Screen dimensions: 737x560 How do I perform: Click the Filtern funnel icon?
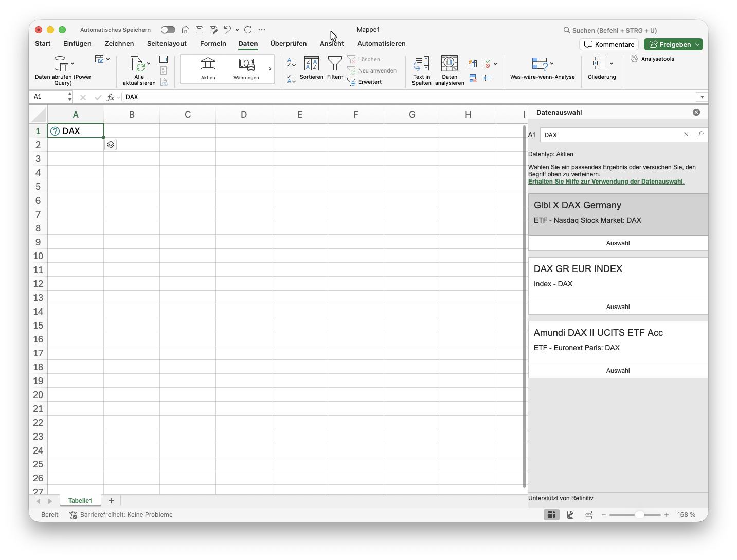click(335, 64)
